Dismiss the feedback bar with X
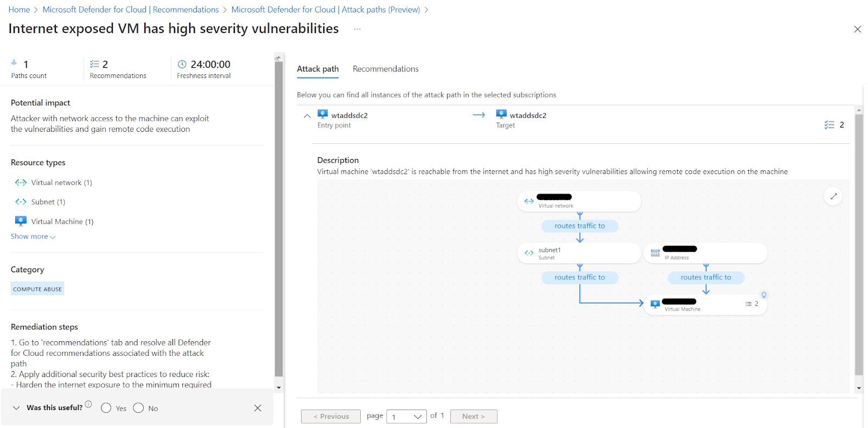 258,408
